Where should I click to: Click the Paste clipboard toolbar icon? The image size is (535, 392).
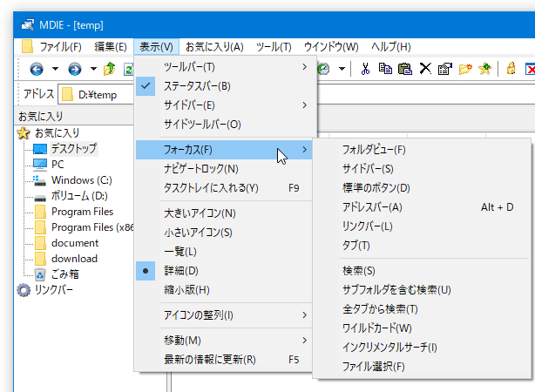pyautogui.click(x=405, y=69)
